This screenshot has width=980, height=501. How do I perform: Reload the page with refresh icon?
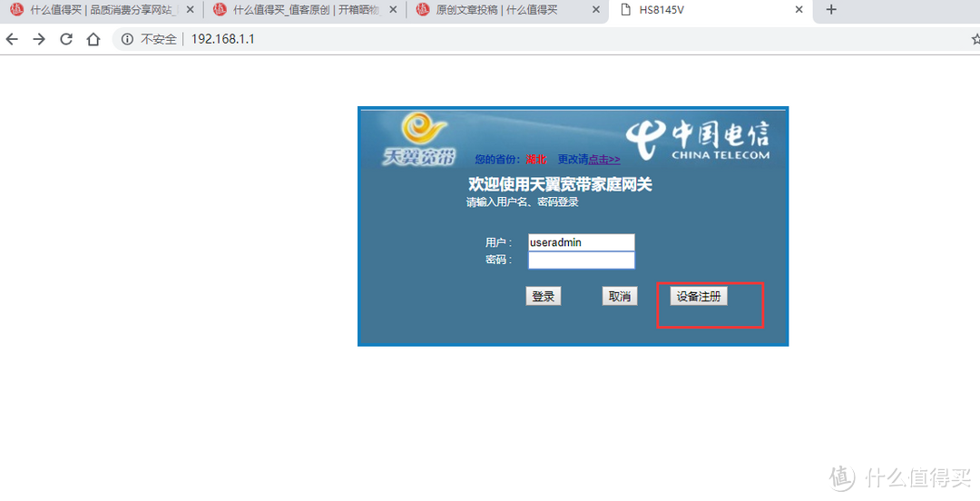(x=66, y=39)
